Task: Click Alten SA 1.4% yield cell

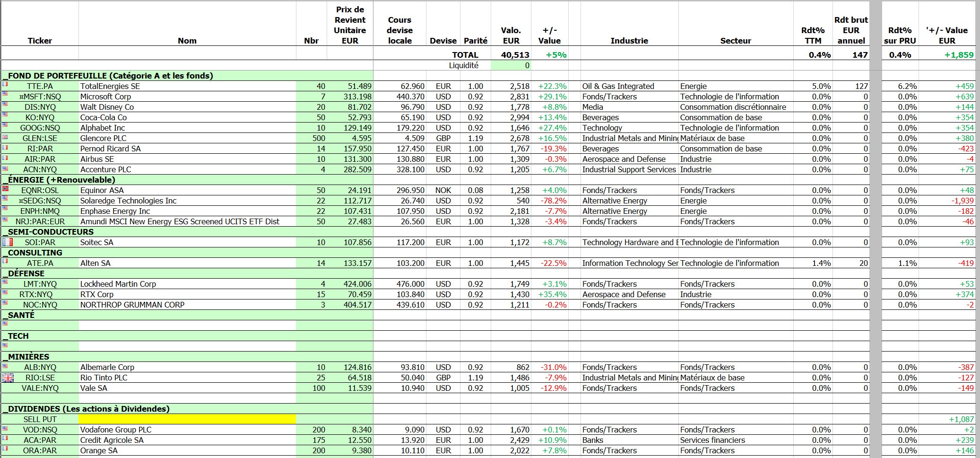Action: tap(813, 263)
